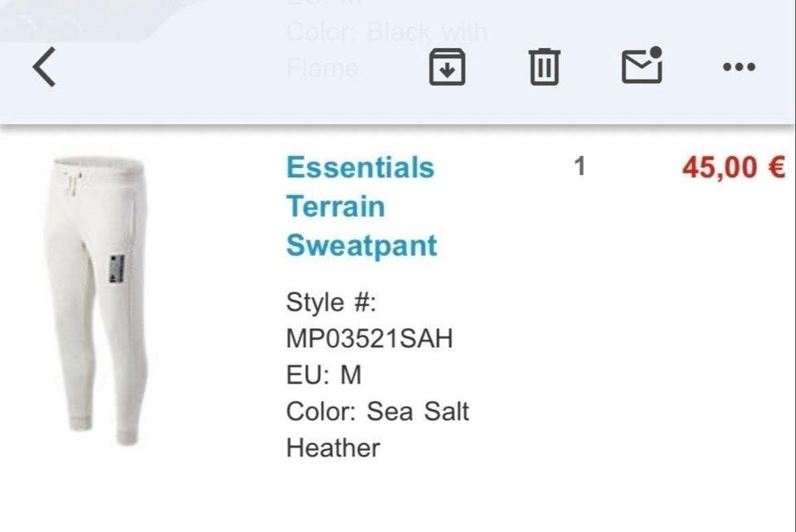
Task: Click the dark patch on the sweatpants
Action: (117, 268)
